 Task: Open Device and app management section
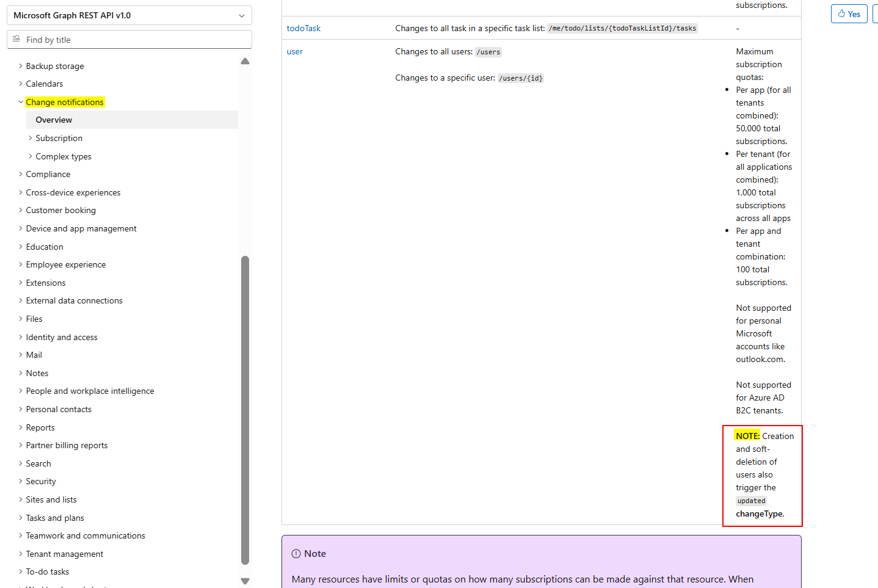(x=81, y=228)
